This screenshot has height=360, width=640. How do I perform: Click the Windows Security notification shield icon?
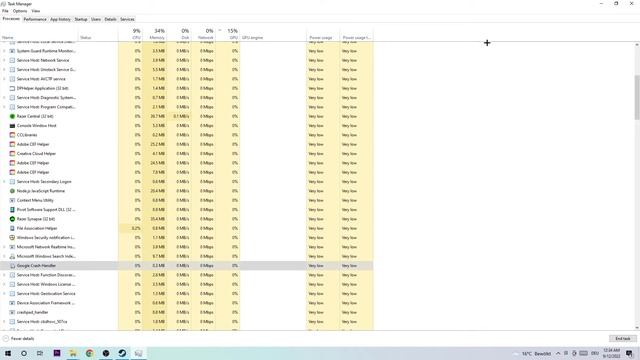click(12, 238)
